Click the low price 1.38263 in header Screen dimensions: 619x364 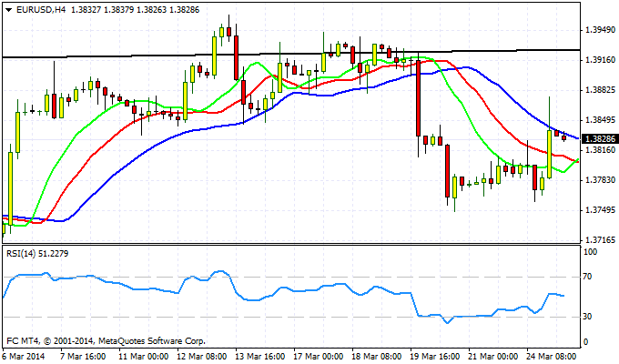click(x=152, y=9)
